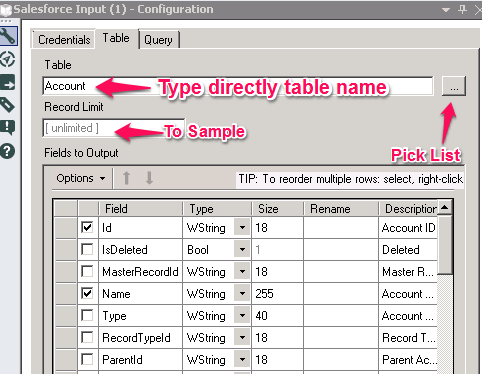The width and height of the screenshot is (482, 374).
Task: Open type dropdown for Id row
Action: tap(242, 228)
